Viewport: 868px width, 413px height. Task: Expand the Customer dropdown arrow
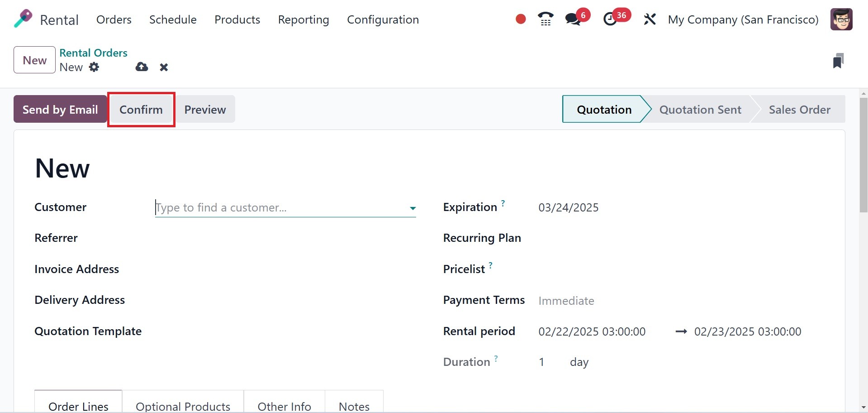[413, 208]
